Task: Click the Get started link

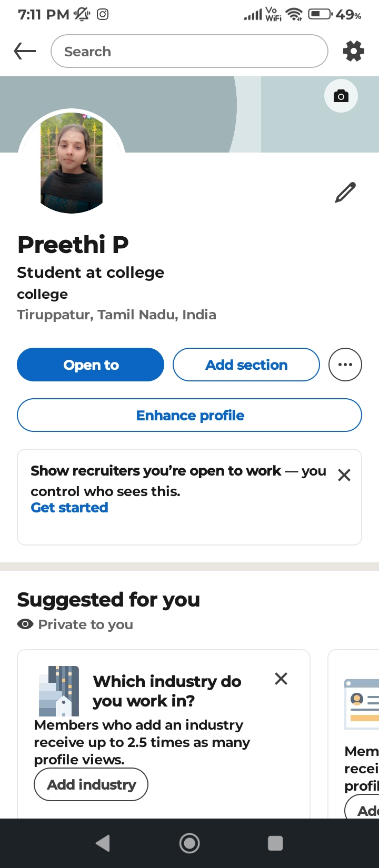Action: (69, 508)
